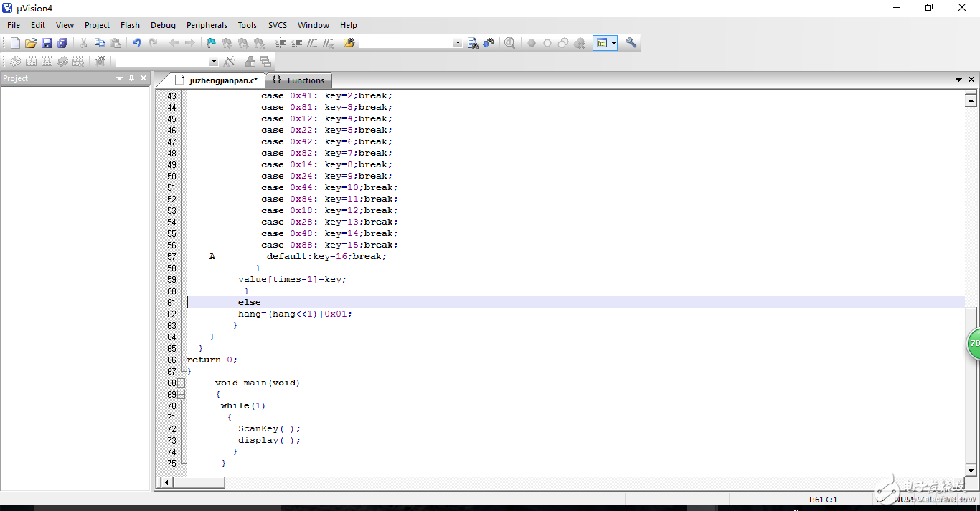
Task: Save the current file with the floppy icon
Action: (47, 43)
